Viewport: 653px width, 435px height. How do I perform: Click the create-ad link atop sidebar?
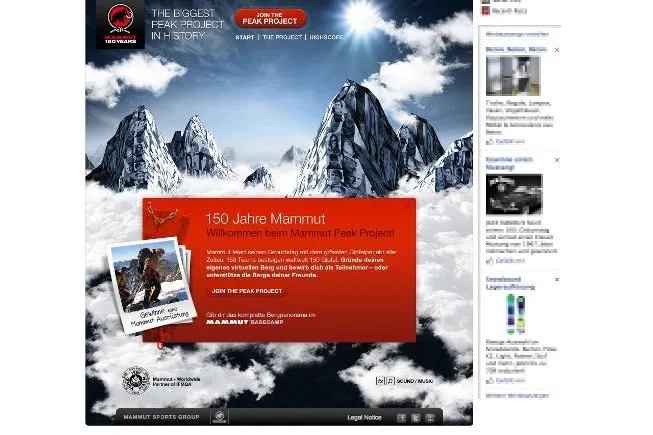(x=517, y=34)
